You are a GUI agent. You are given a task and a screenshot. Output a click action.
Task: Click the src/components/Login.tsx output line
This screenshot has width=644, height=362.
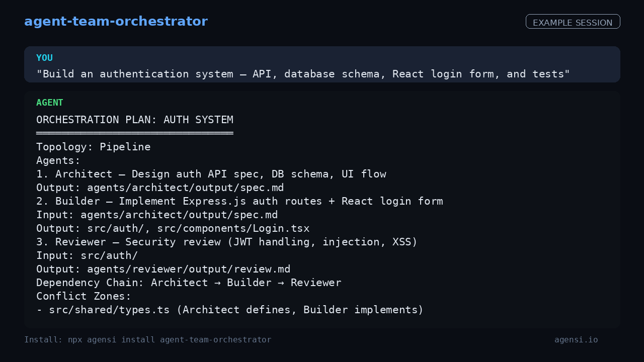[173, 228]
